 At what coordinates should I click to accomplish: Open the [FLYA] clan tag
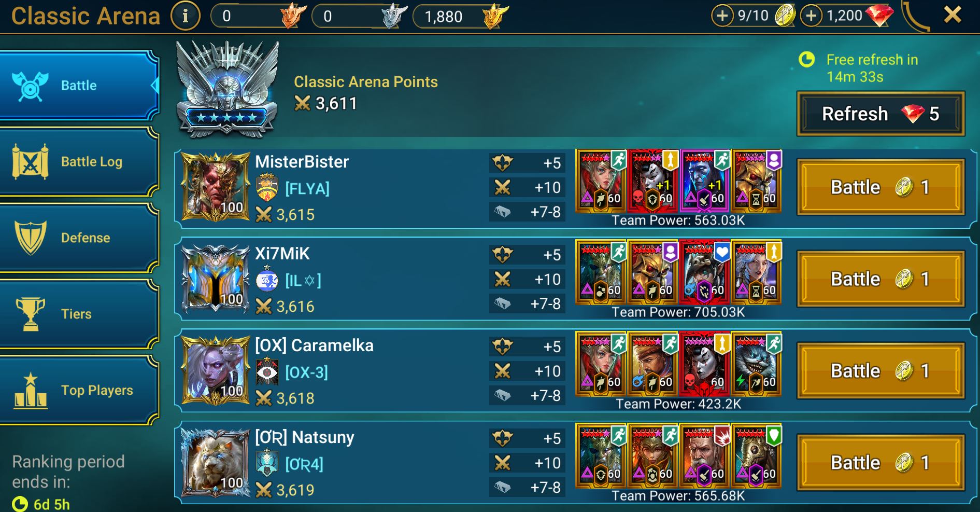point(307,189)
